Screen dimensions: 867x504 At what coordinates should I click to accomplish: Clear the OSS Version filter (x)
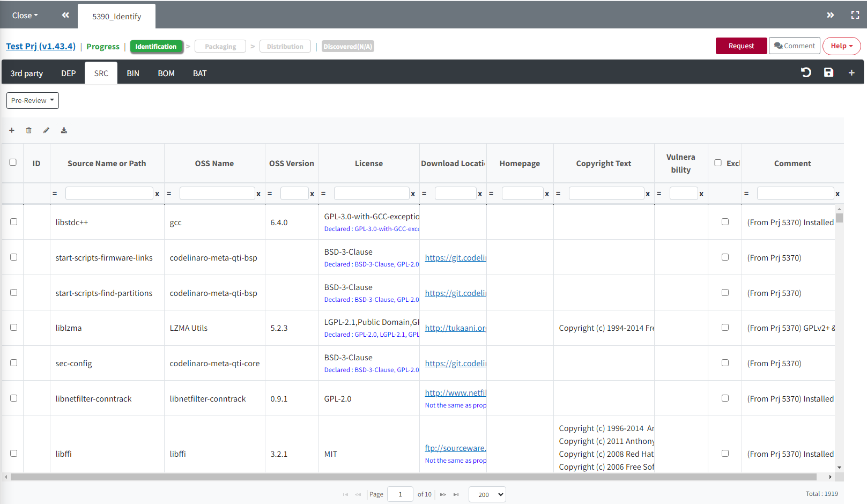(x=312, y=194)
